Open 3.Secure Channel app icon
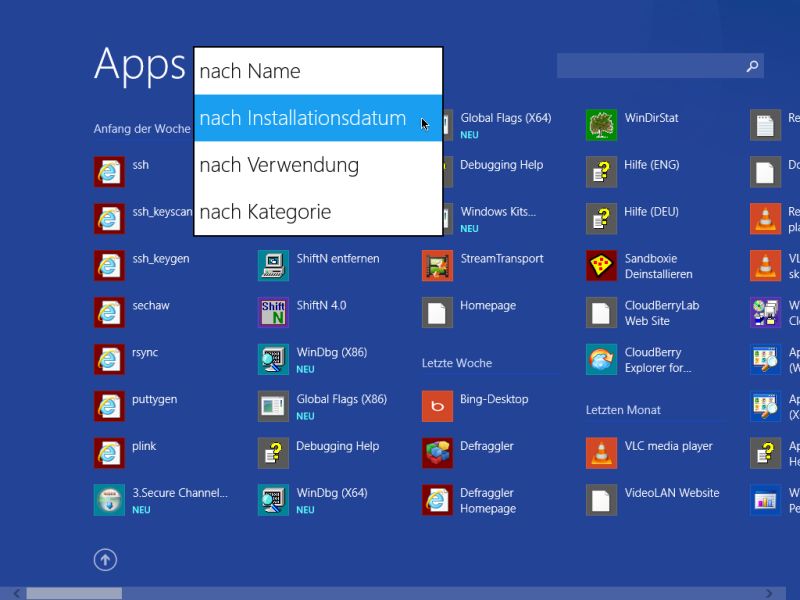Viewport: 800px width, 600px height. (109, 500)
